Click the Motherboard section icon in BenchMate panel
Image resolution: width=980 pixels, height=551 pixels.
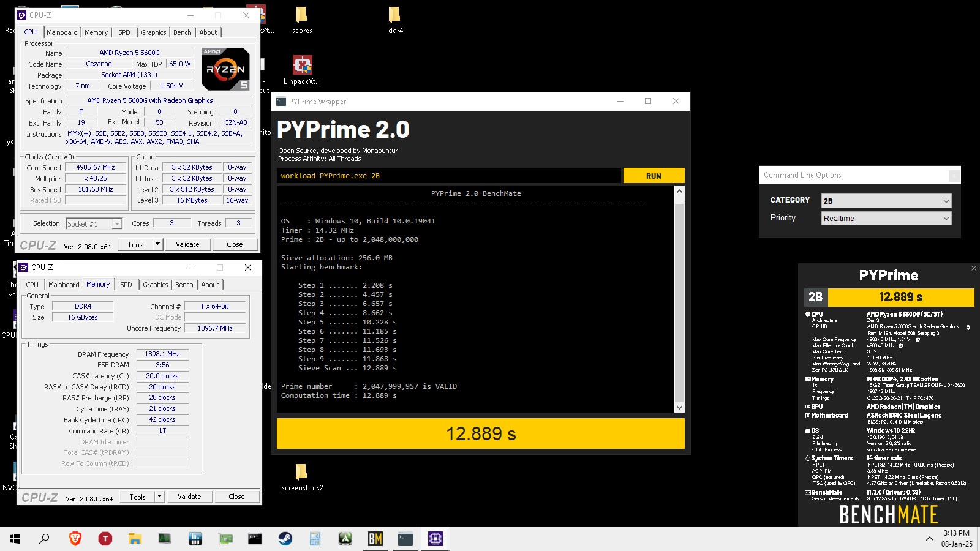point(808,415)
